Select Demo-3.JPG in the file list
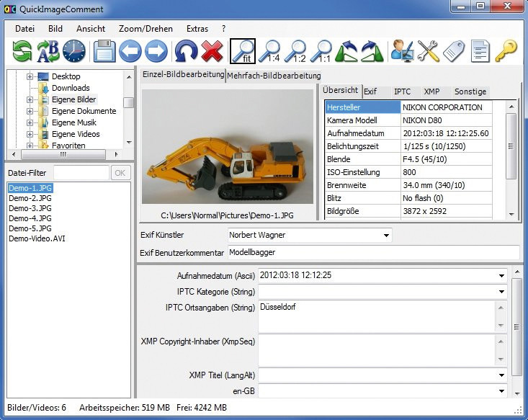 click(30, 208)
